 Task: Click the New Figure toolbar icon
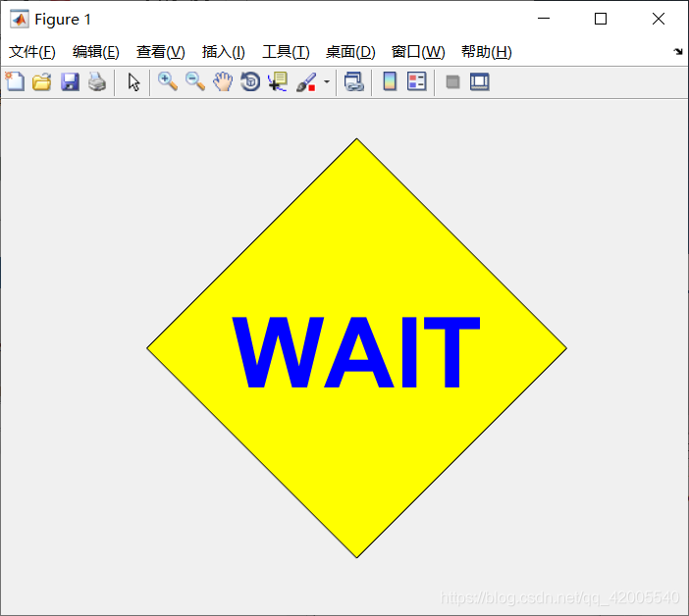pyautogui.click(x=15, y=81)
